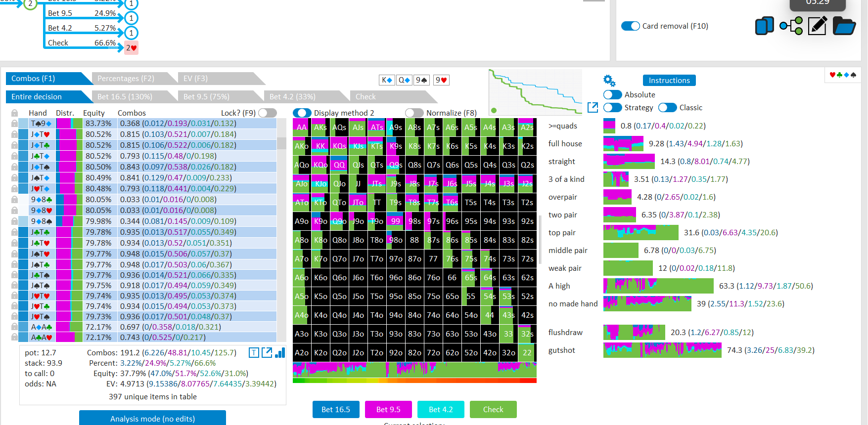Click lock icon for 9♦8♣ row
The width and height of the screenshot is (868, 425).
(x=15, y=200)
